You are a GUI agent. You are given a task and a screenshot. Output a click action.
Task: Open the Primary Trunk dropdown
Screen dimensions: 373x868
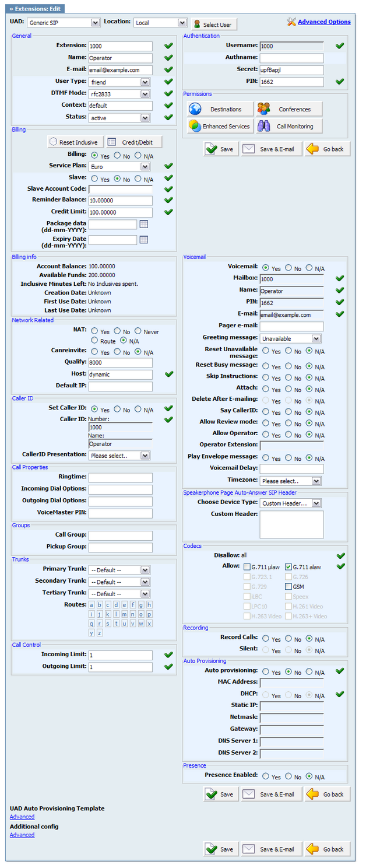click(119, 569)
